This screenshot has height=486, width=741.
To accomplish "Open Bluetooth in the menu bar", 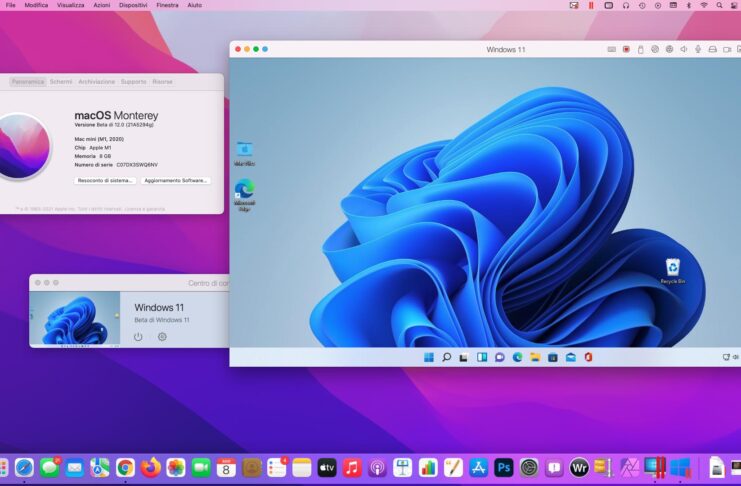I will (x=689, y=5).
